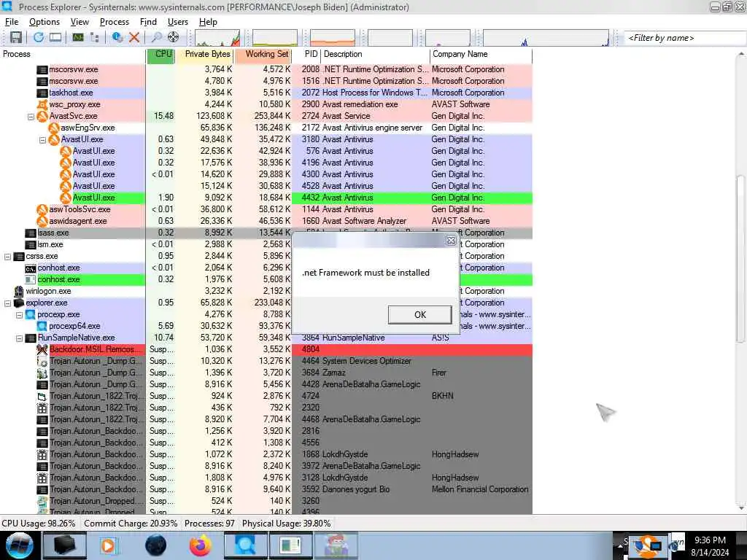Click the Refresh Now toolbar icon

[x=39, y=37]
